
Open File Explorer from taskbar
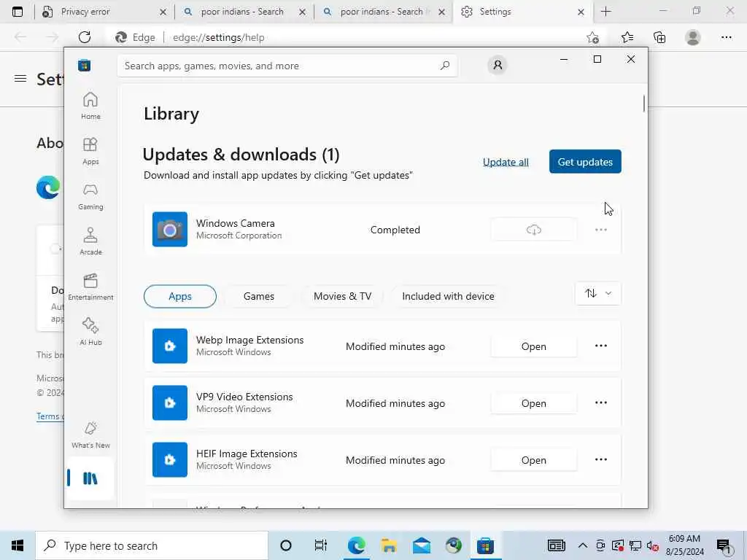tap(389, 545)
